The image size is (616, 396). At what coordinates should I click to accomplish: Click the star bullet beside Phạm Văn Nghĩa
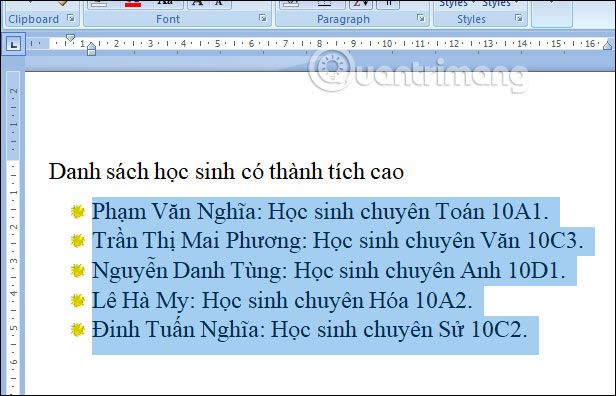point(78,212)
